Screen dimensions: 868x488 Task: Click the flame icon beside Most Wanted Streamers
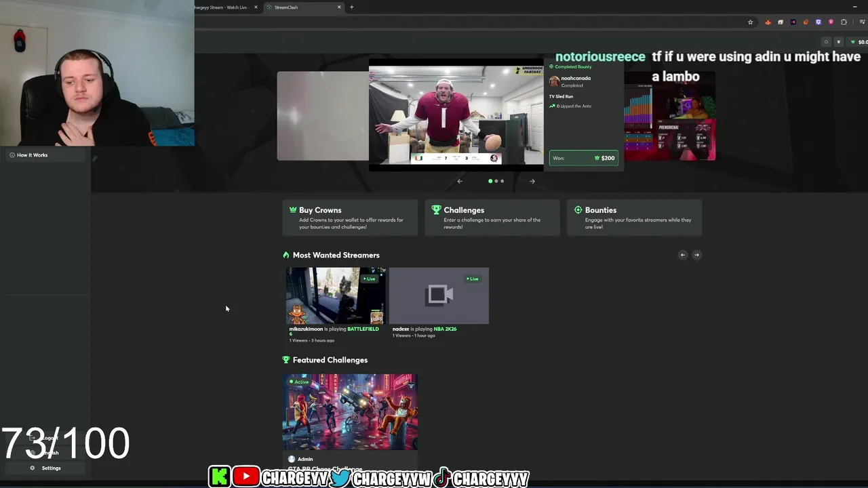(x=286, y=255)
